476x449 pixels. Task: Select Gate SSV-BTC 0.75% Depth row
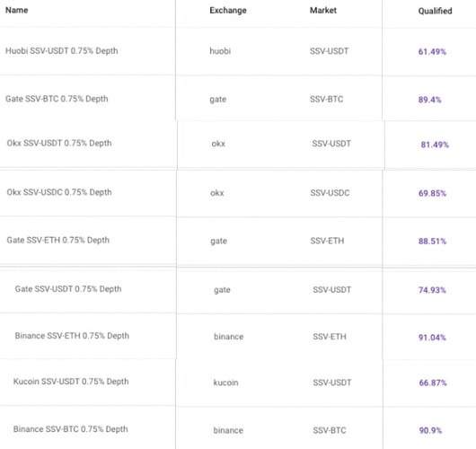(238, 99)
